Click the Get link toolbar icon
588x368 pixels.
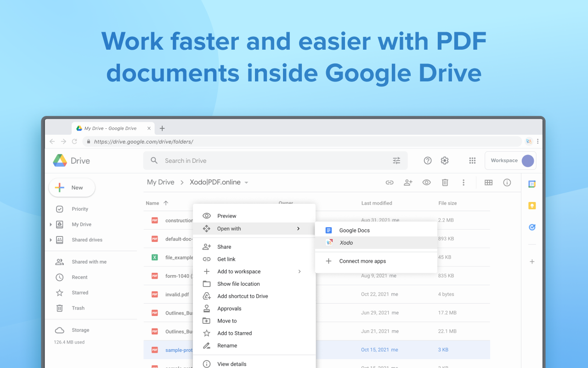pos(390,182)
